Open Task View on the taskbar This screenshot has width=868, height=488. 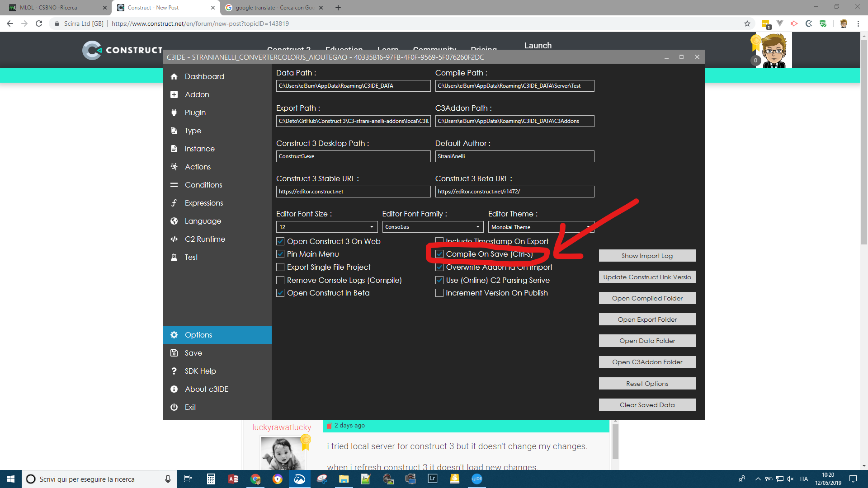pos(188,479)
